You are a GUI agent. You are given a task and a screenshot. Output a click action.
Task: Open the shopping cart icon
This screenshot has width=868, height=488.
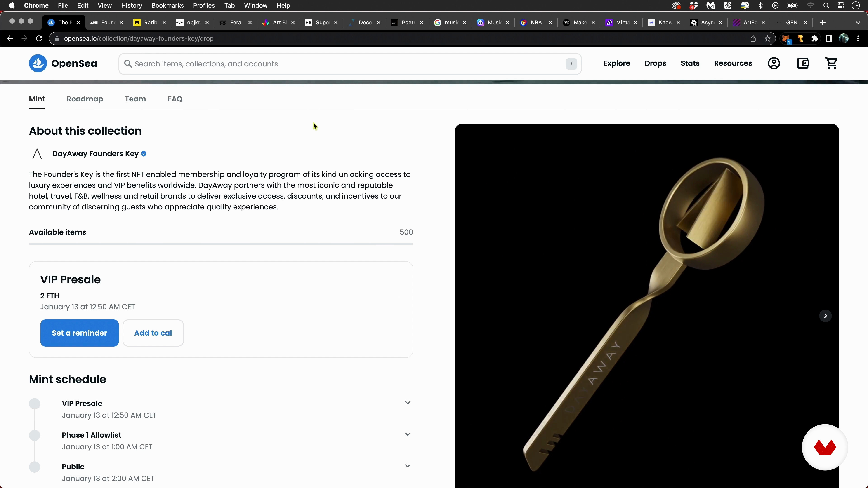[832, 63]
